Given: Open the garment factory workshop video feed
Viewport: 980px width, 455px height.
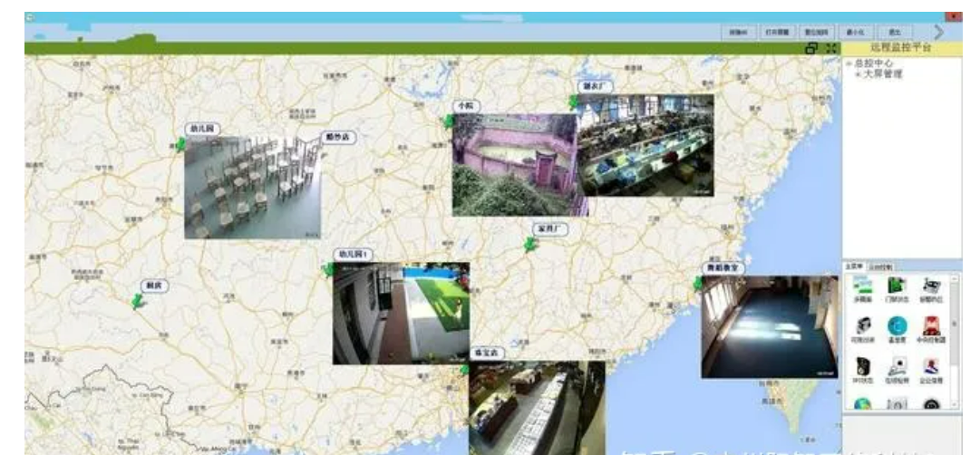Looking at the screenshot, I should pos(646,145).
